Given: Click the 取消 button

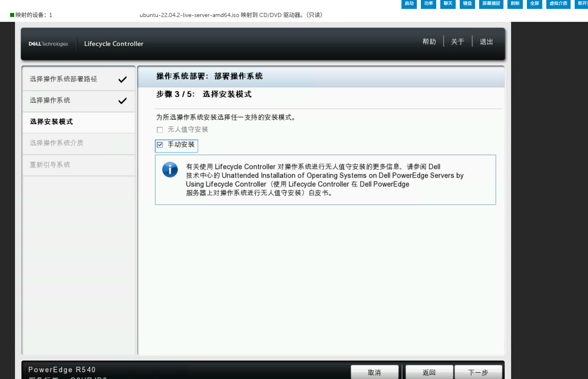Looking at the screenshot, I should 374,372.
